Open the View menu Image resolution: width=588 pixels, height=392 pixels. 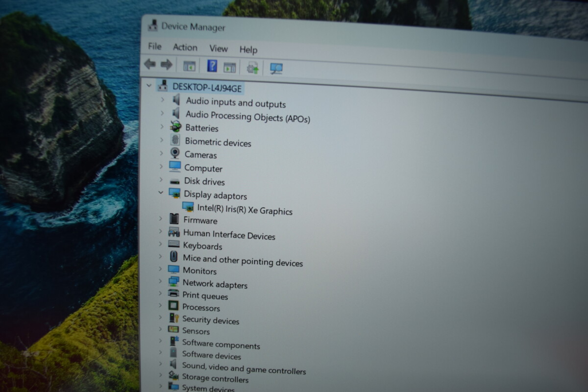(x=219, y=49)
